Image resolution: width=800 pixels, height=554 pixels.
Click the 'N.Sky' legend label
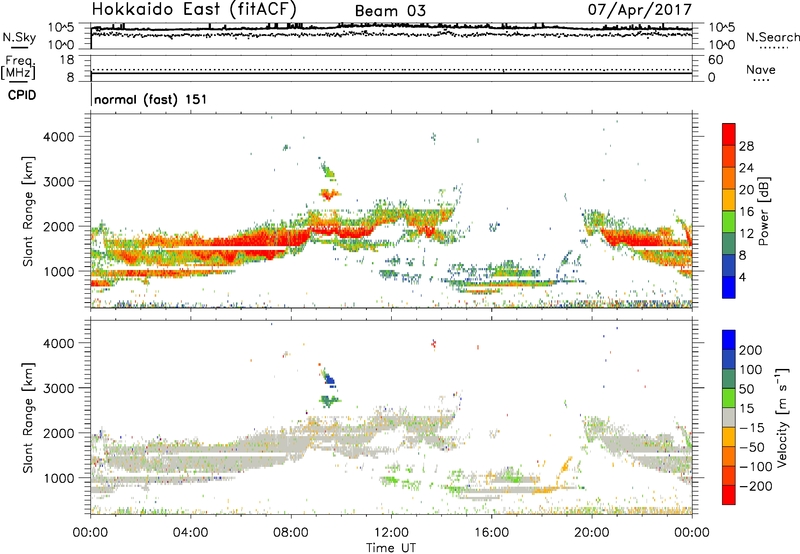(x=19, y=37)
